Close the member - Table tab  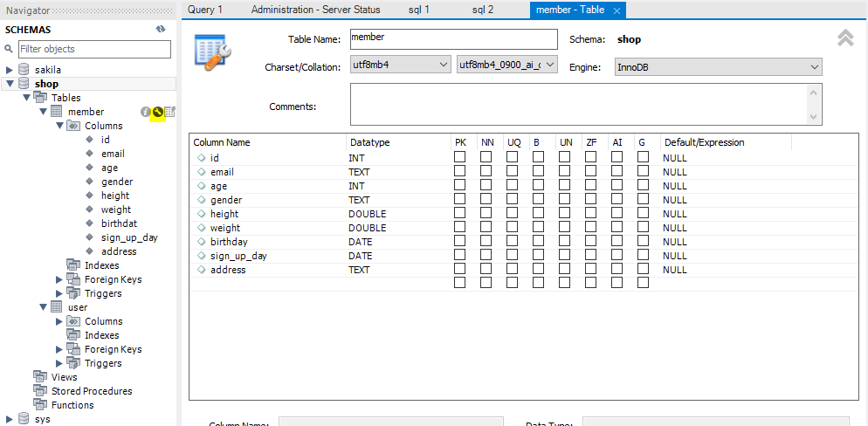pyautogui.click(x=617, y=10)
